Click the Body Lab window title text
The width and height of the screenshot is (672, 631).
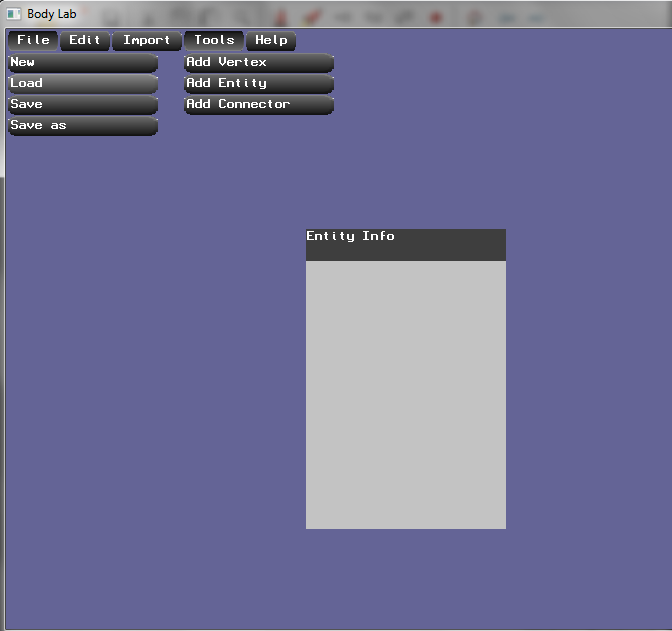click(x=51, y=14)
